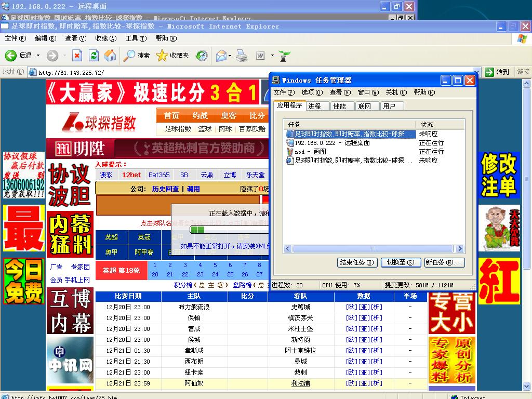Screen dimensions: 532x399
Task: Expand the Back button history dropdown arrow
Action: coord(37,56)
